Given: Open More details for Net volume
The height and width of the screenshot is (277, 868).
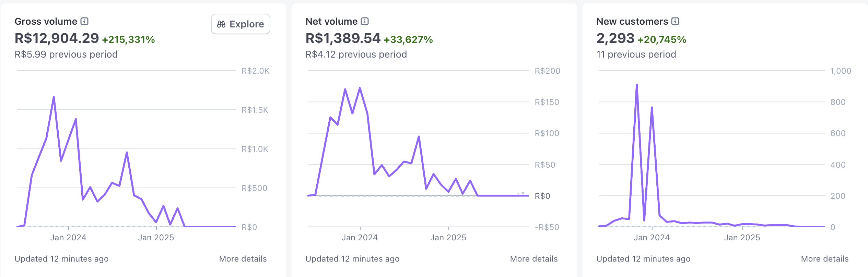Looking at the screenshot, I should tap(534, 259).
